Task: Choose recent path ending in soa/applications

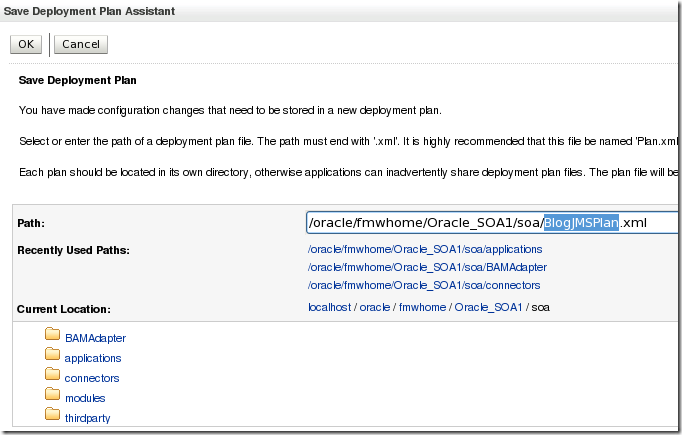Action: [x=425, y=249]
